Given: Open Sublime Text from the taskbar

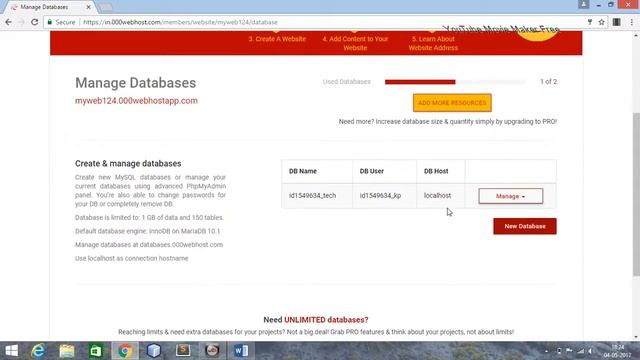Looking at the screenshot, I should [x=183, y=350].
